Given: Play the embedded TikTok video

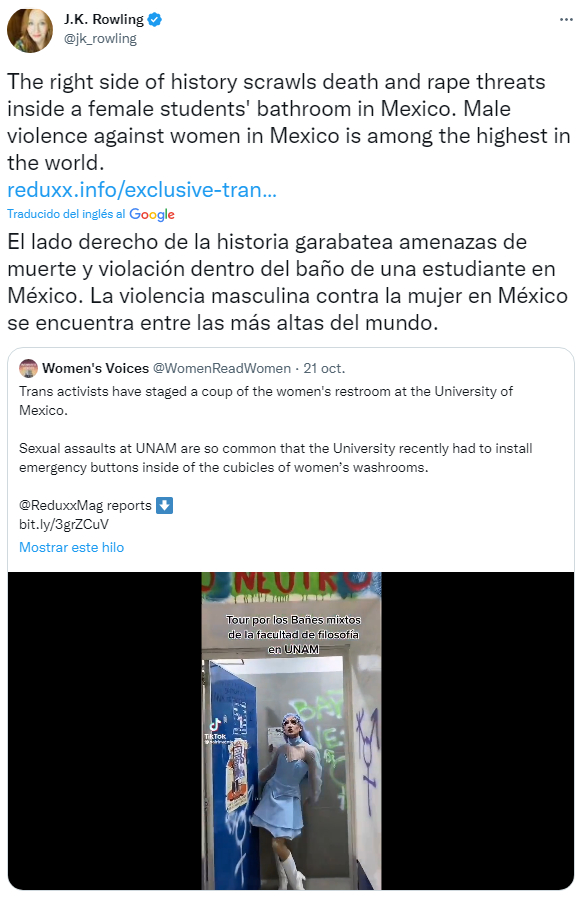Looking at the screenshot, I should click(291, 731).
